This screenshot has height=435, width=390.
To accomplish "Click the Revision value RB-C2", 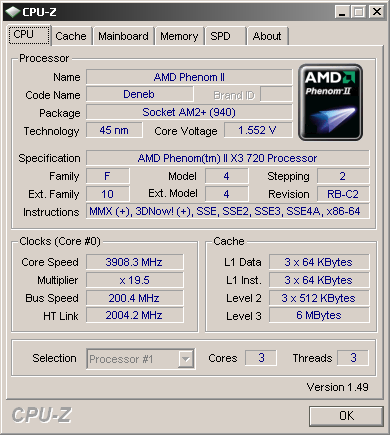I will [343, 194].
